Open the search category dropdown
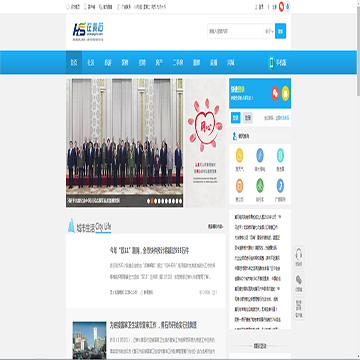Screen dimensions: 360x360 point(269,31)
